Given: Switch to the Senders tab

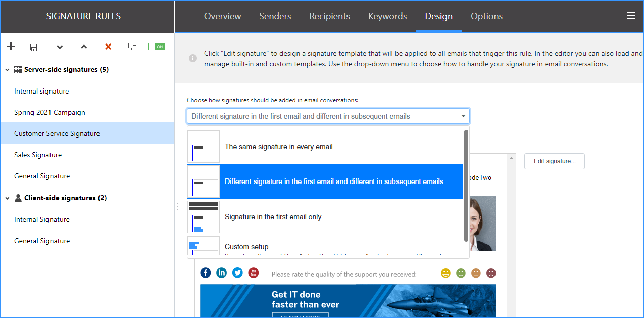Looking at the screenshot, I should 275,16.
